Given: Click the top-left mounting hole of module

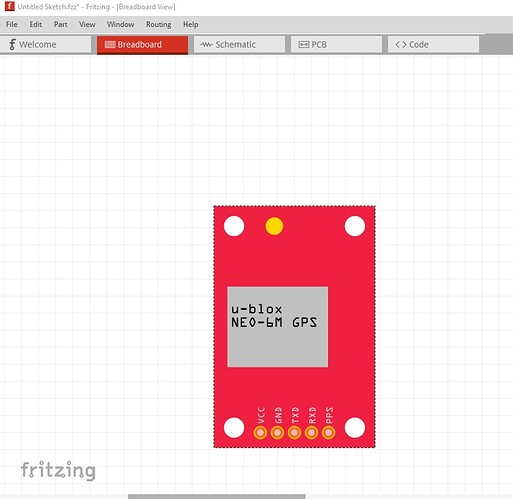Looking at the screenshot, I should tap(234, 226).
